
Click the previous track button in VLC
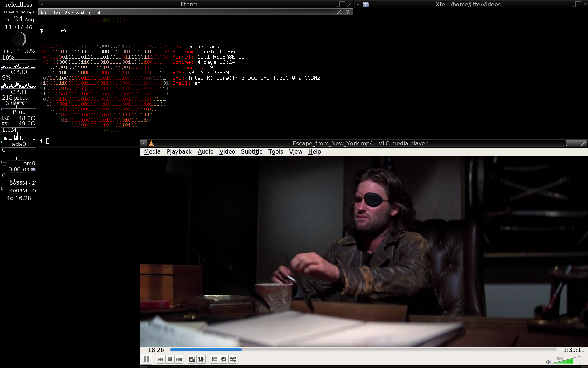[161, 359]
